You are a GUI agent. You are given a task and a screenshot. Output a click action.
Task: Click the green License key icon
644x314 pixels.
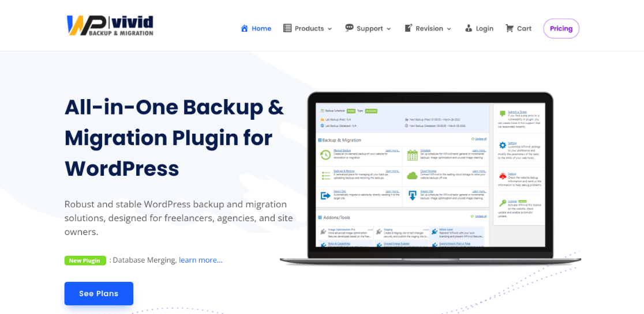point(502,203)
